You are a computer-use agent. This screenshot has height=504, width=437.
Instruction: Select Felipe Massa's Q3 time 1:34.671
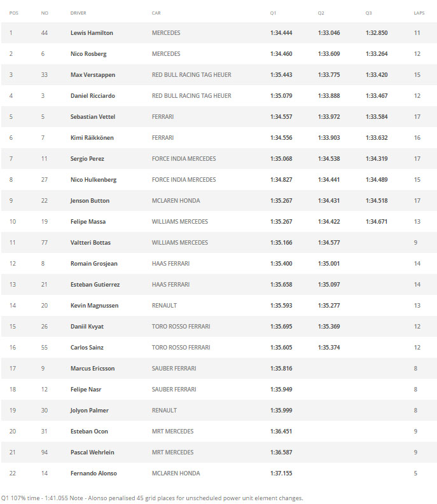tap(377, 221)
